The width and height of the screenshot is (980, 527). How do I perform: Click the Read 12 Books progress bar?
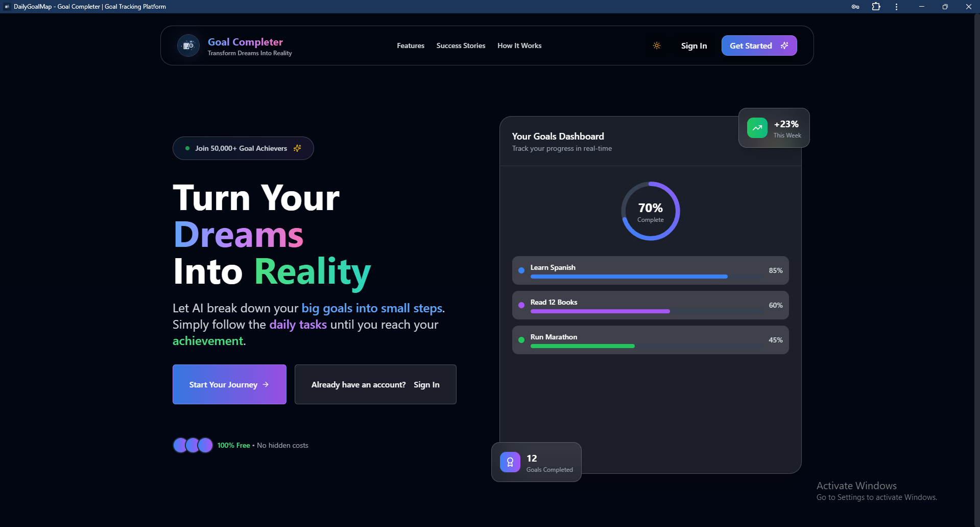click(646, 311)
